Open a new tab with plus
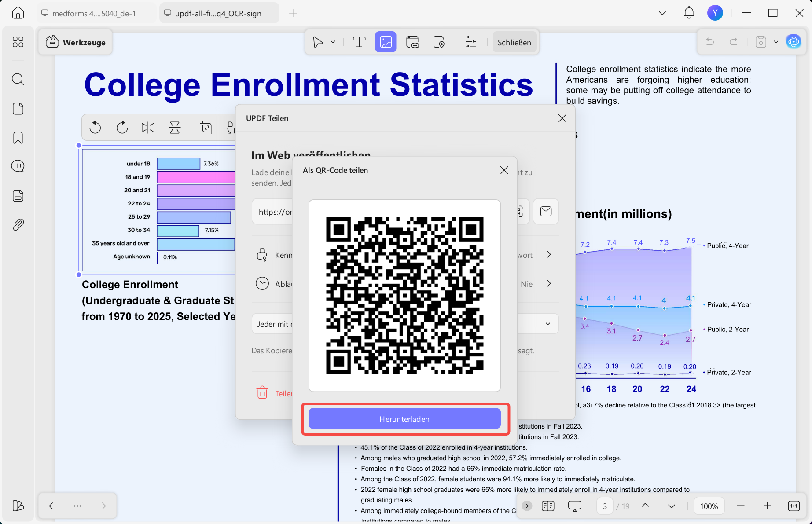The width and height of the screenshot is (812, 524). (x=293, y=13)
